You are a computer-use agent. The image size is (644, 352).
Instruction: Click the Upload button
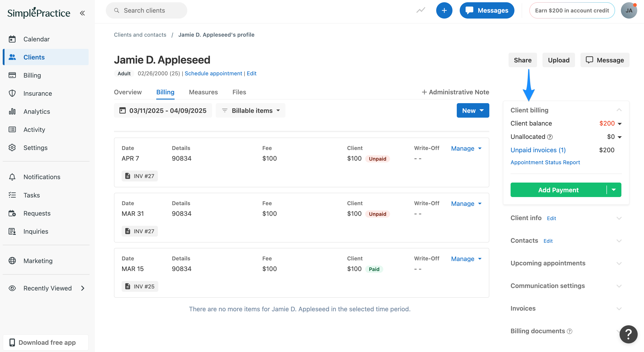click(x=559, y=60)
